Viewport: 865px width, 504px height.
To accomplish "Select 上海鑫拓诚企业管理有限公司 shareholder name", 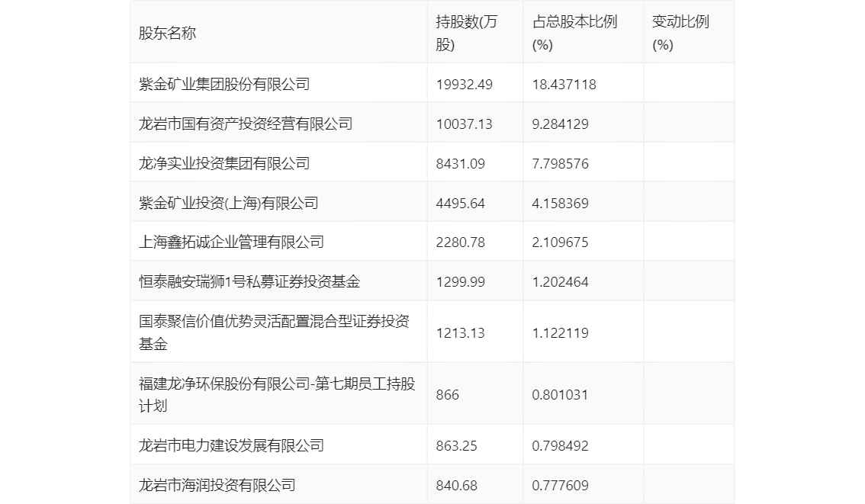I will pos(231,242).
